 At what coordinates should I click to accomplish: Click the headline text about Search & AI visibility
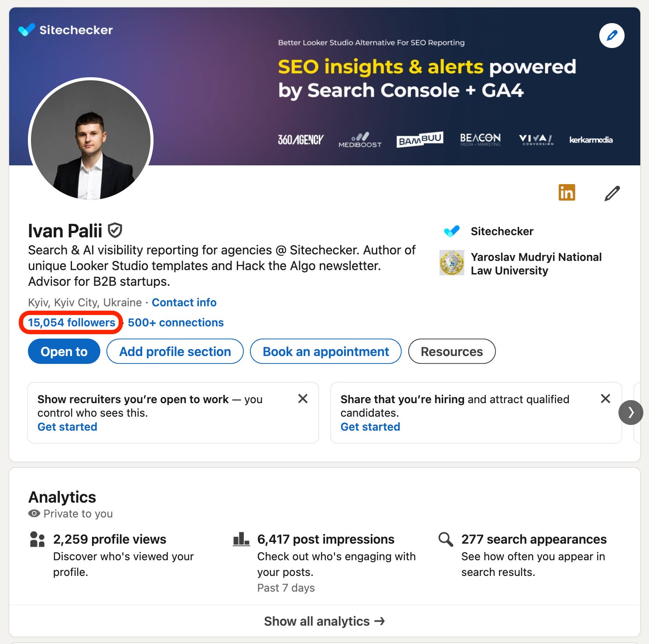click(222, 266)
